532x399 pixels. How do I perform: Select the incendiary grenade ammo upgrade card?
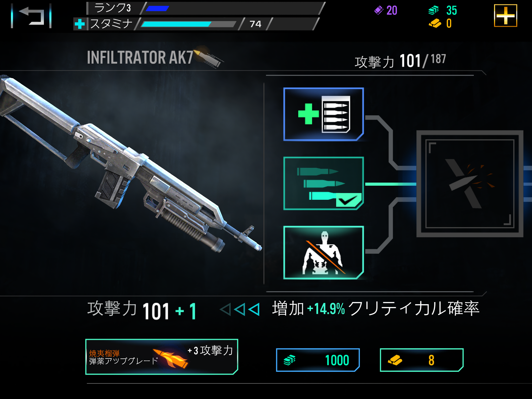pyautogui.click(x=162, y=357)
